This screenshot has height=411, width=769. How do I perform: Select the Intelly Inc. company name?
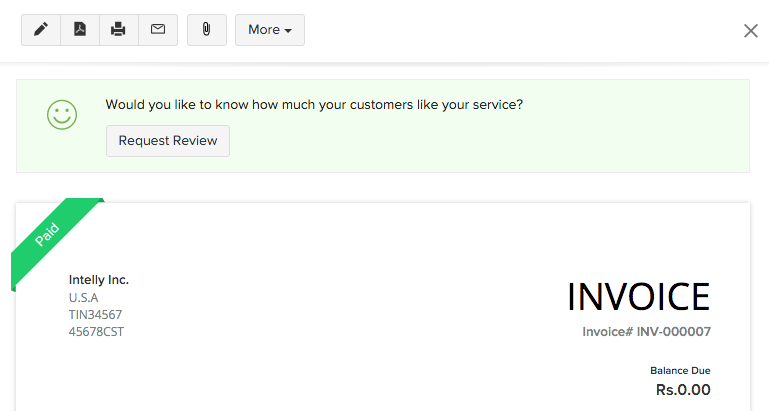coord(99,280)
